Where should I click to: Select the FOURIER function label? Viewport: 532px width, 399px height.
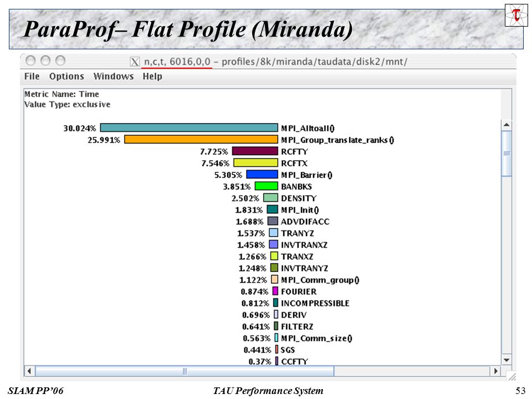[x=299, y=292]
